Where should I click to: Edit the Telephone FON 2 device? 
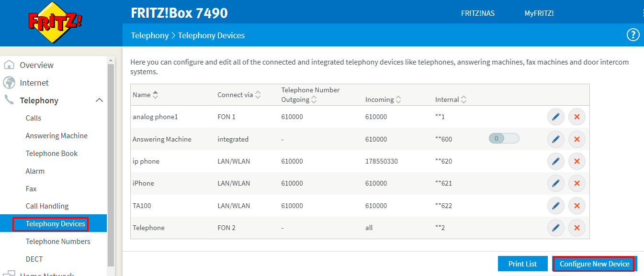(556, 228)
